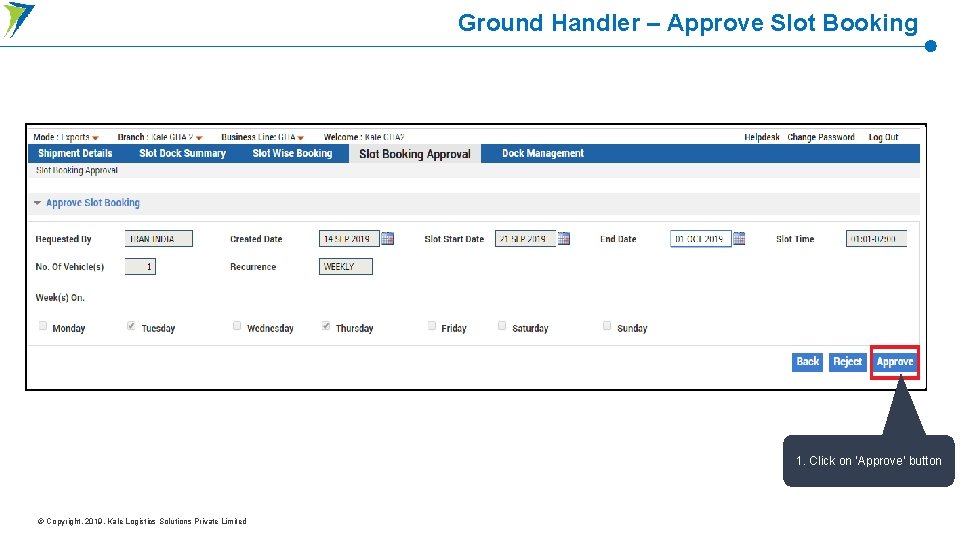Click the Slot Start Date field
The image size is (960, 540).
point(525,239)
